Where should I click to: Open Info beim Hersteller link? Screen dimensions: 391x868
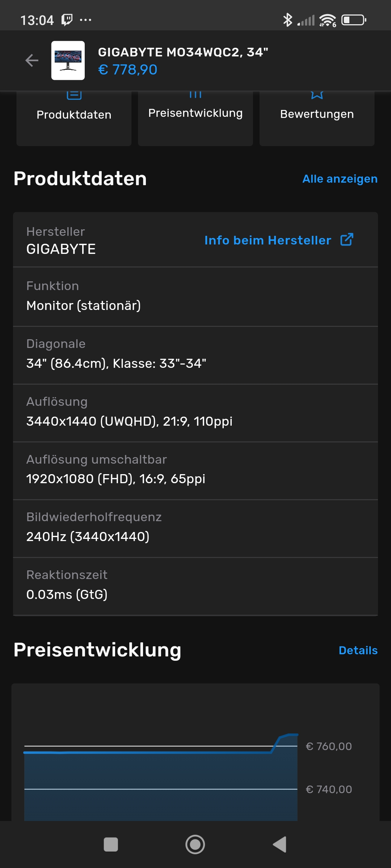click(x=267, y=240)
